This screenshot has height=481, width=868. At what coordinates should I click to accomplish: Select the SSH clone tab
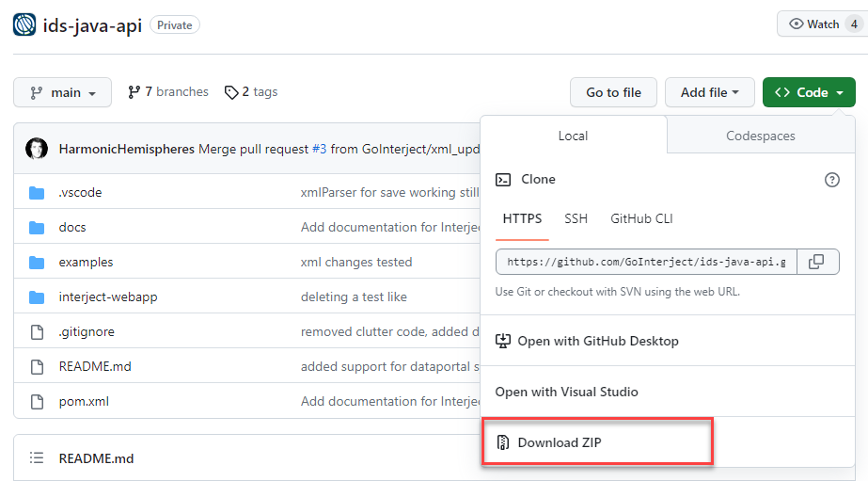(x=576, y=219)
